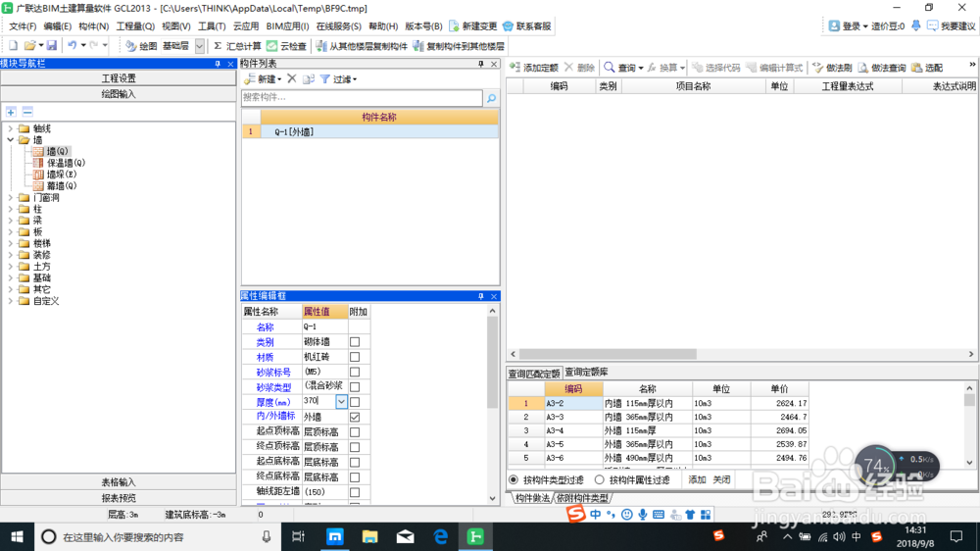Delete component with the X icon
Image resolution: width=980 pixels, height=551 pixels.
pos(292,78)
